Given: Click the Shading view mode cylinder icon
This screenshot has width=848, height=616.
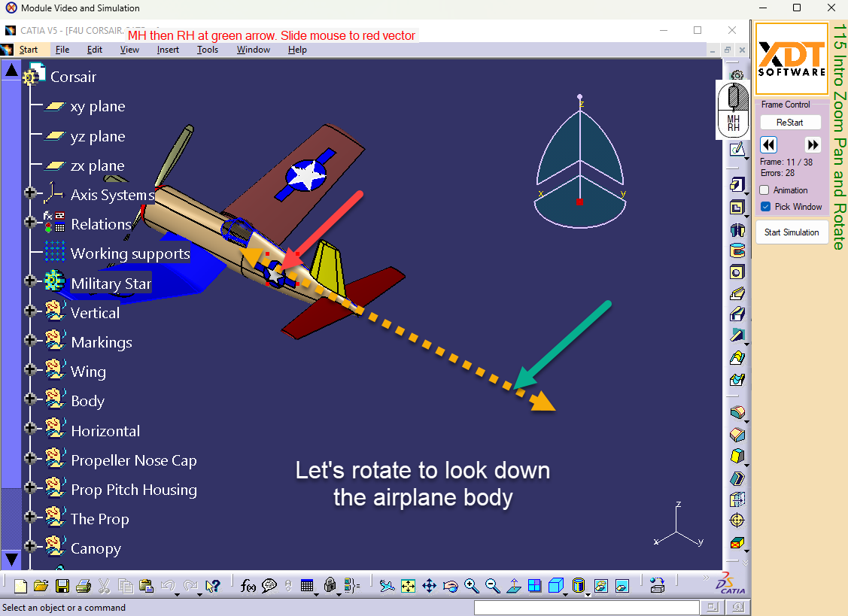Looking at the screenshot, I should click(x=578, y=586).
